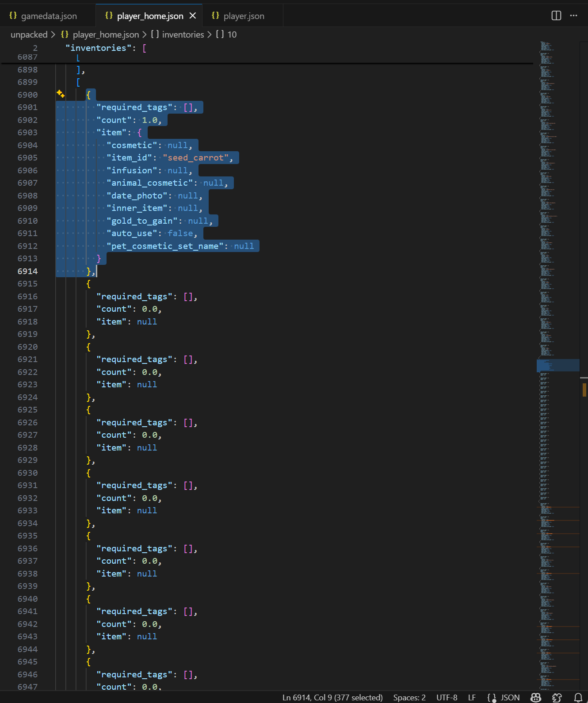Open the More Actions ellipsis menu

(x=573, y=15)
